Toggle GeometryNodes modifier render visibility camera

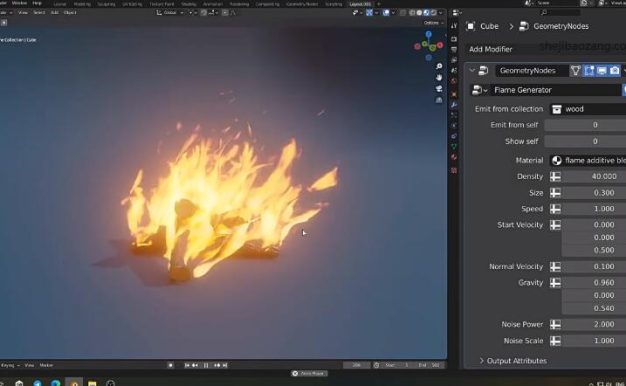click(615, 71)
